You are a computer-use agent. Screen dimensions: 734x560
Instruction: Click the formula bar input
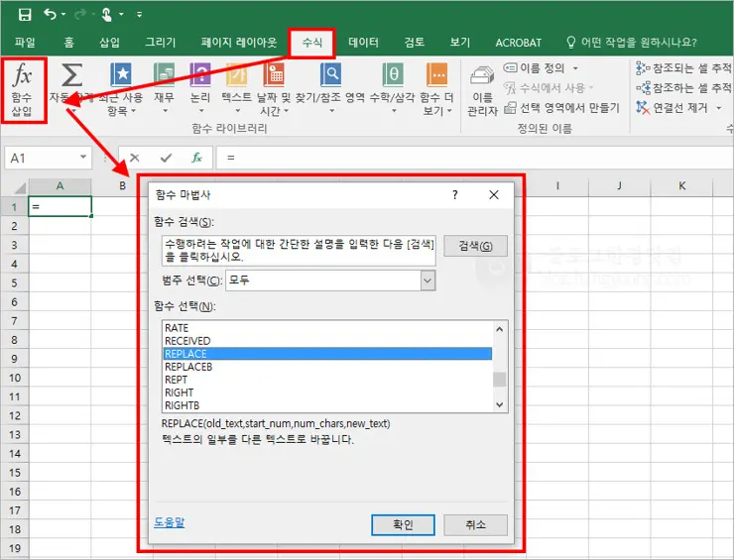point(475,158)
